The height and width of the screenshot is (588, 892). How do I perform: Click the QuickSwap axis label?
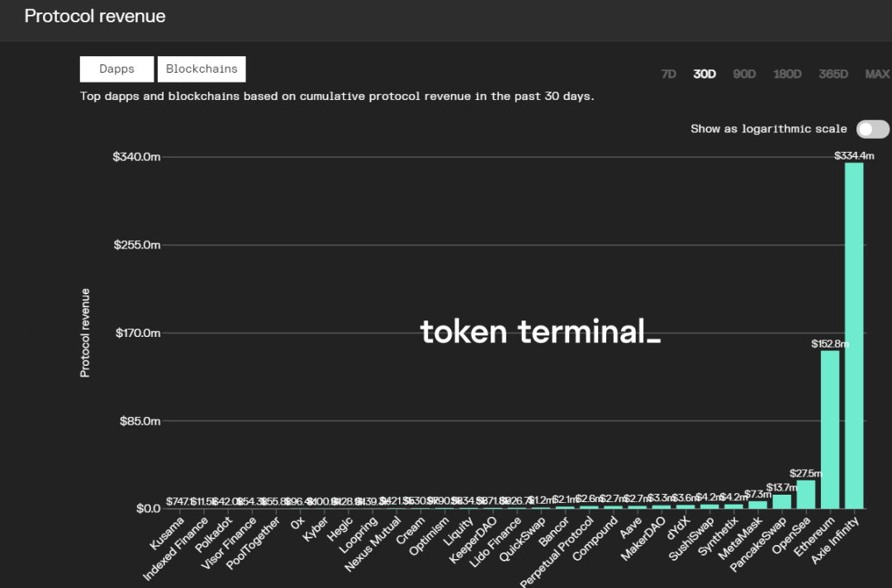(x=522, y=539)
